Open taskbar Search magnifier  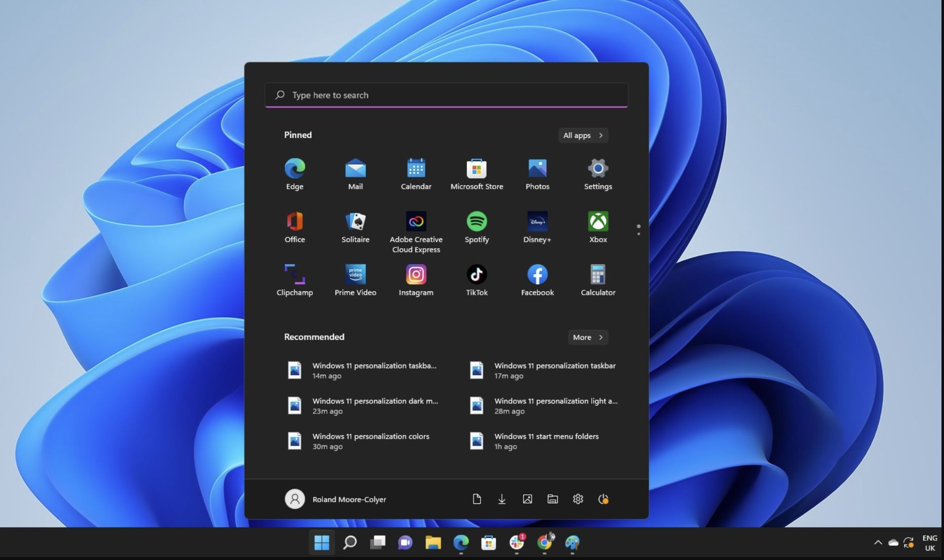[350, 542]
